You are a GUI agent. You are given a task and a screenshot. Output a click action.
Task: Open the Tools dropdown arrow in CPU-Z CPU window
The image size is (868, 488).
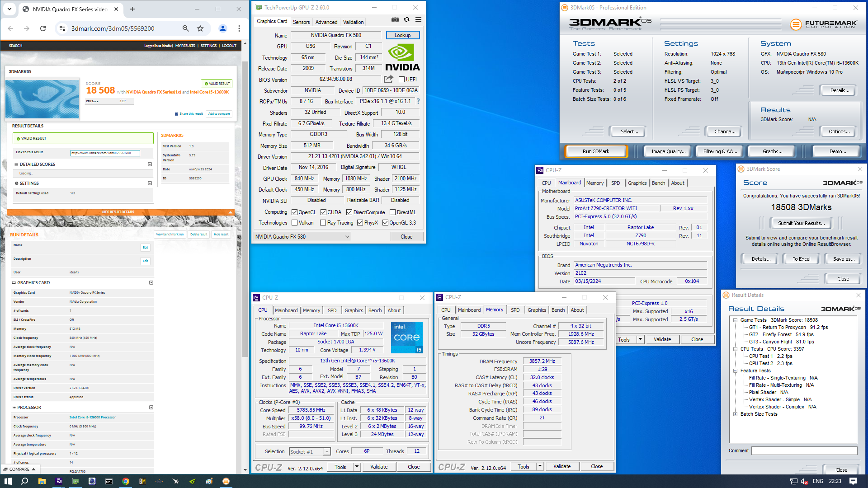(x=357, y=467)
